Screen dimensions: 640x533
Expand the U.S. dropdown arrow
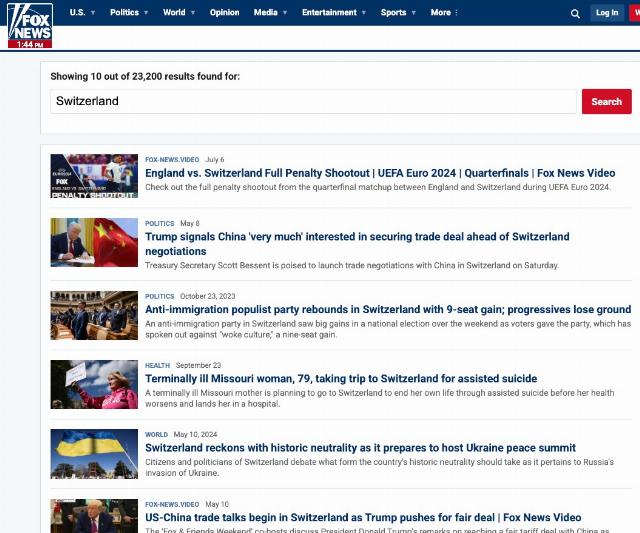(x=93, y=13)
